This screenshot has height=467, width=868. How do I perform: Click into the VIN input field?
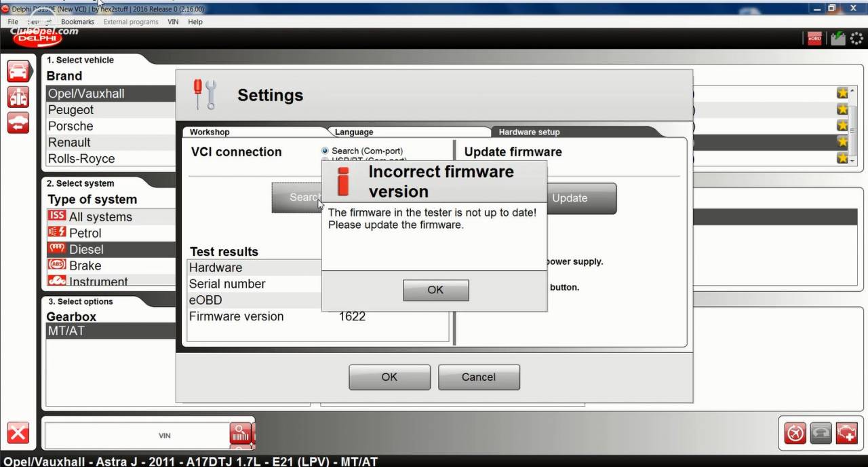pos(136,435)
